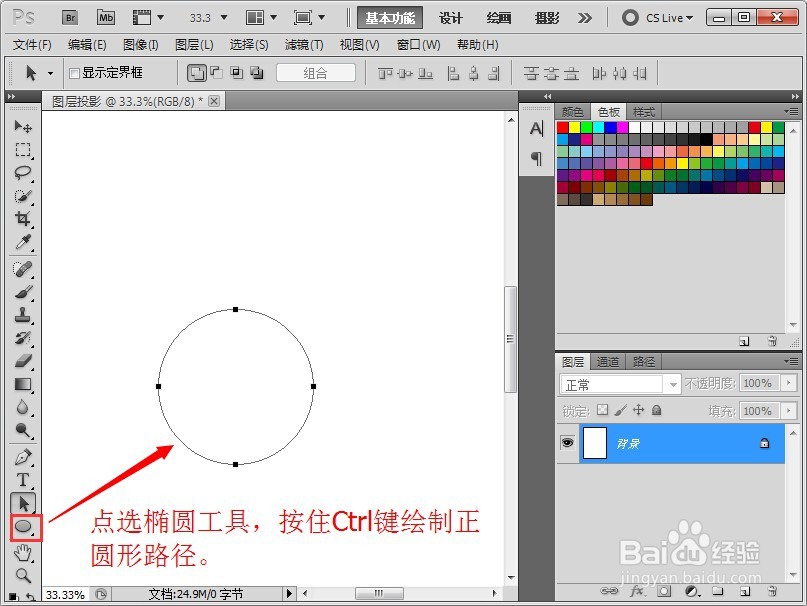The height and width of the screenshot is (606, 807).
Task: Select the Move tool
Action: pyautogui.click(x=23, y=126)
